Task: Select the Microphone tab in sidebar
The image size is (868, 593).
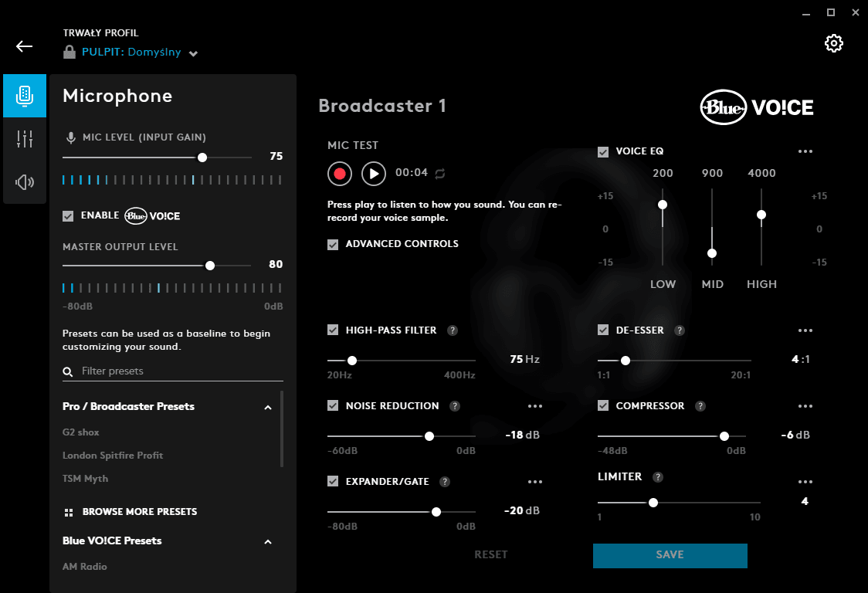Action: click(25, 96)
